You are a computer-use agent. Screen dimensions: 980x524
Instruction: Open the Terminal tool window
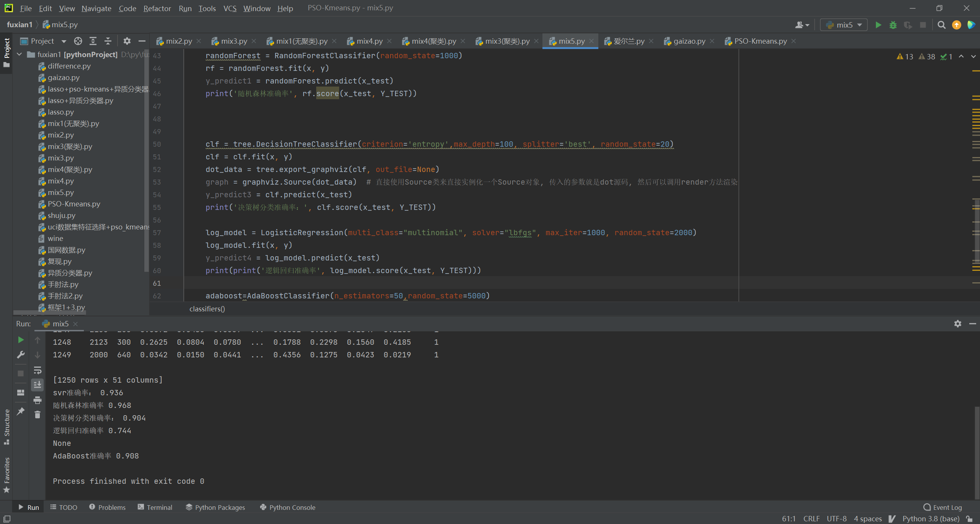tap(155, 507)
